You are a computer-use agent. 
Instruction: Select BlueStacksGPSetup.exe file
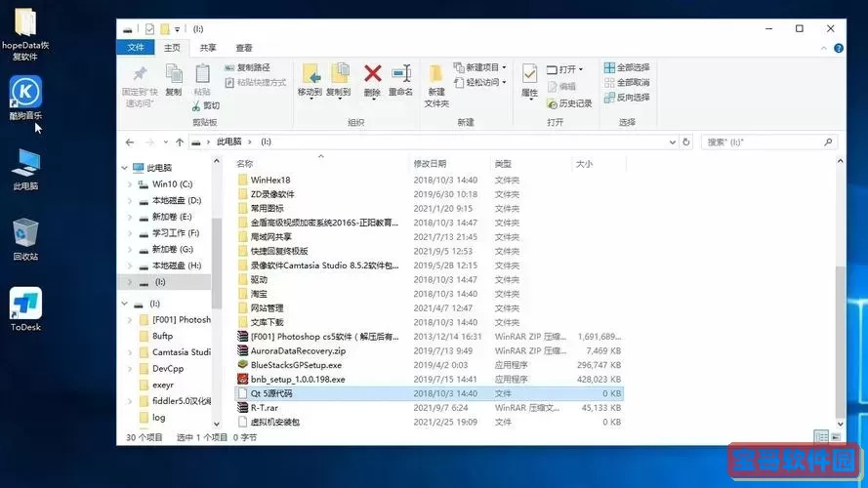click(x=296, y=365)
